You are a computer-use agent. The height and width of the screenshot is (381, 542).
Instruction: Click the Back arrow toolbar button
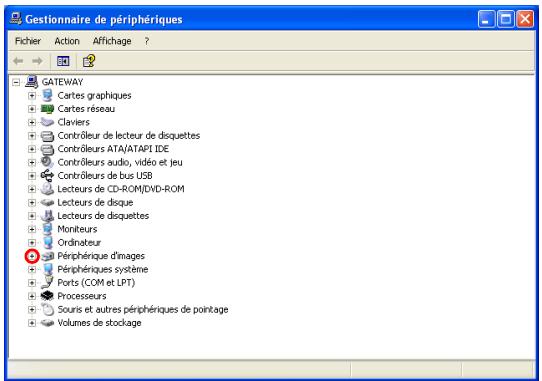pos(18,61)
